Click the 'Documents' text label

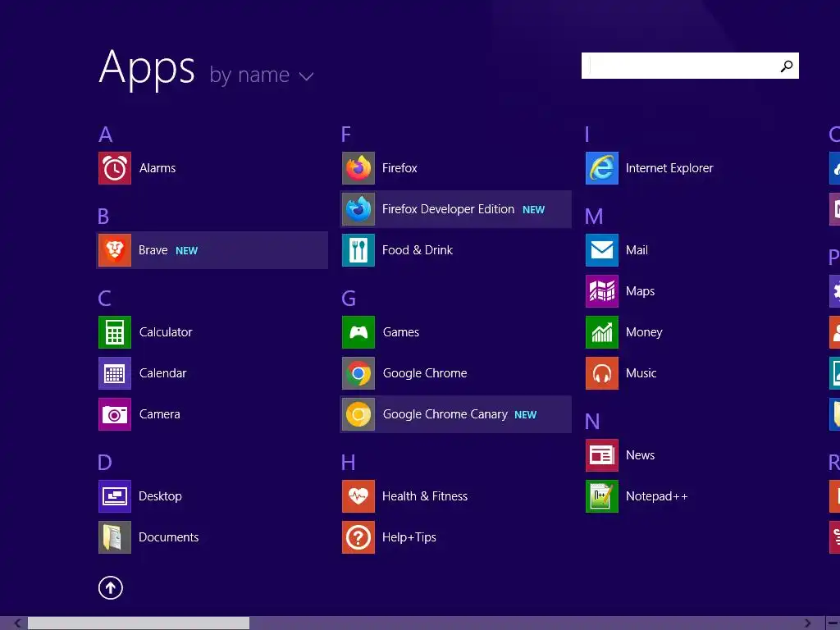(x=169, y=537)
